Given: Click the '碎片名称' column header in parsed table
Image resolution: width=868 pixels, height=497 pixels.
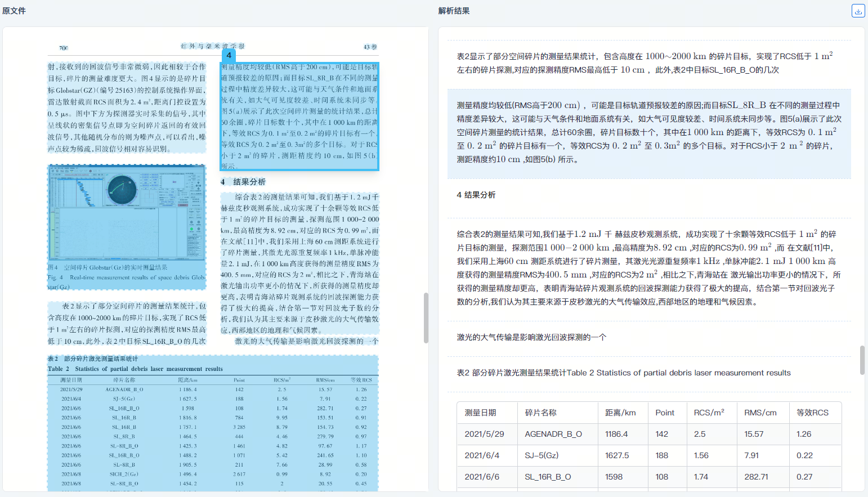Looking at the screenshot, I should (x=540, y=413).
